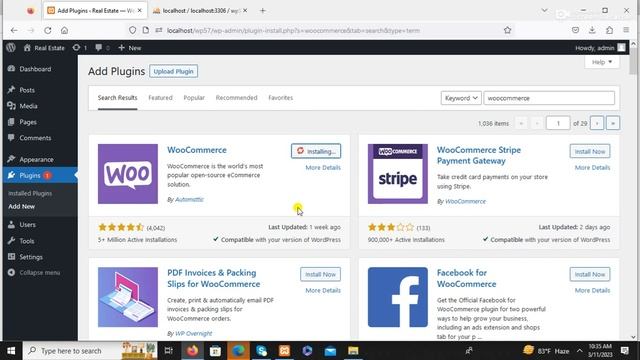
Task: Open PDF Invoices & Packing Slips title
Action: tap(213, 278)
